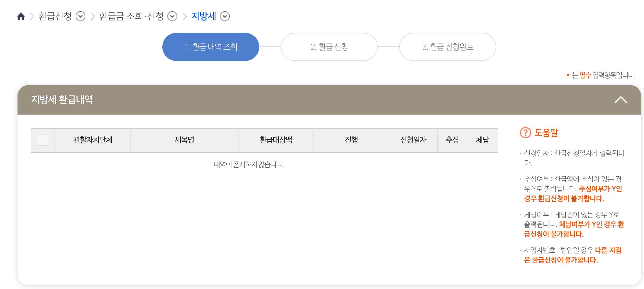Click the collapse arrow on 지방세 환급내역 panel

click(621, 100)
